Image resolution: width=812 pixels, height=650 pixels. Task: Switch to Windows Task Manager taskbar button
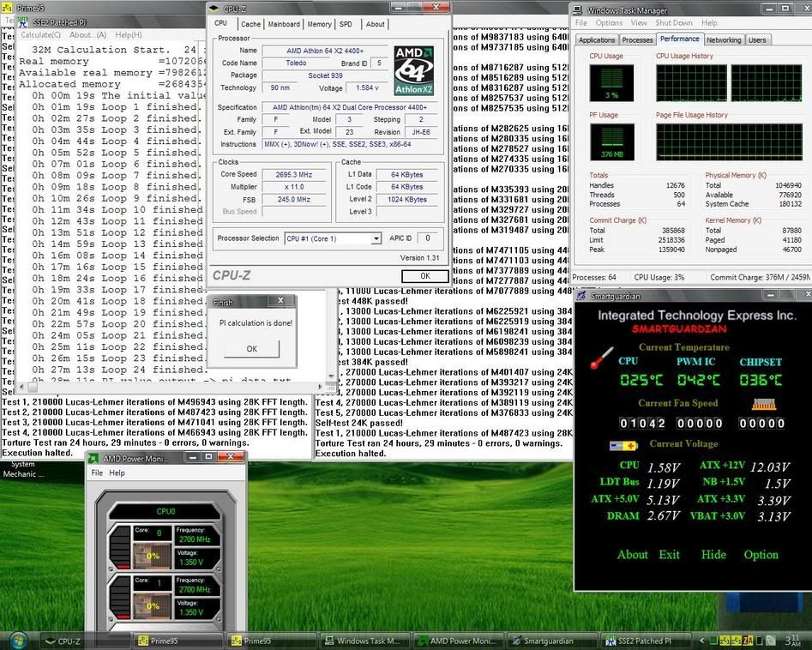[x=364, y=641]
